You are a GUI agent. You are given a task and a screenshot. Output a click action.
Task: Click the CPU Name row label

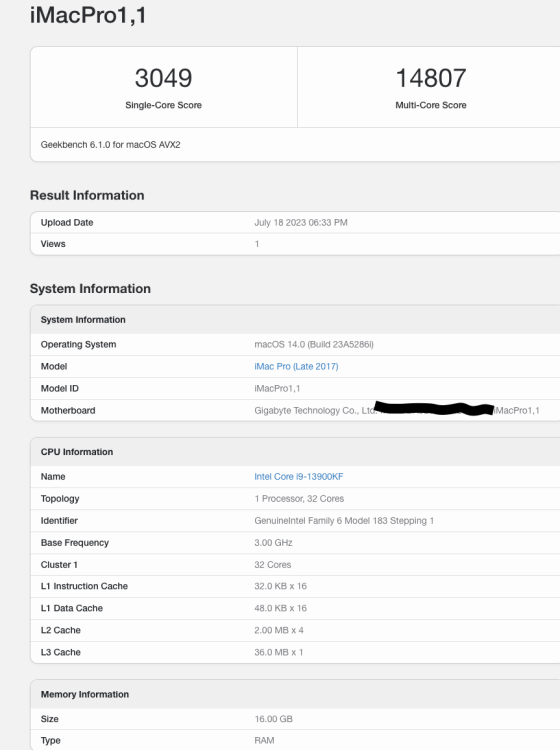pos(53,476)
